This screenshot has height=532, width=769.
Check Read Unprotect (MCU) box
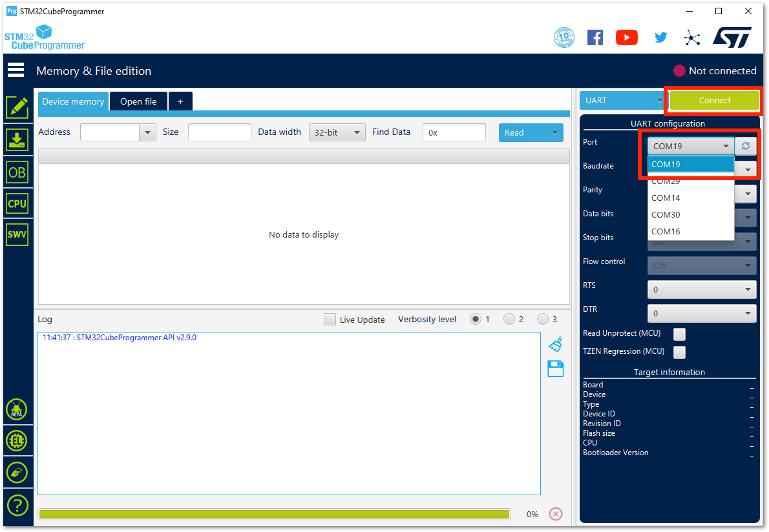[679, 334]
